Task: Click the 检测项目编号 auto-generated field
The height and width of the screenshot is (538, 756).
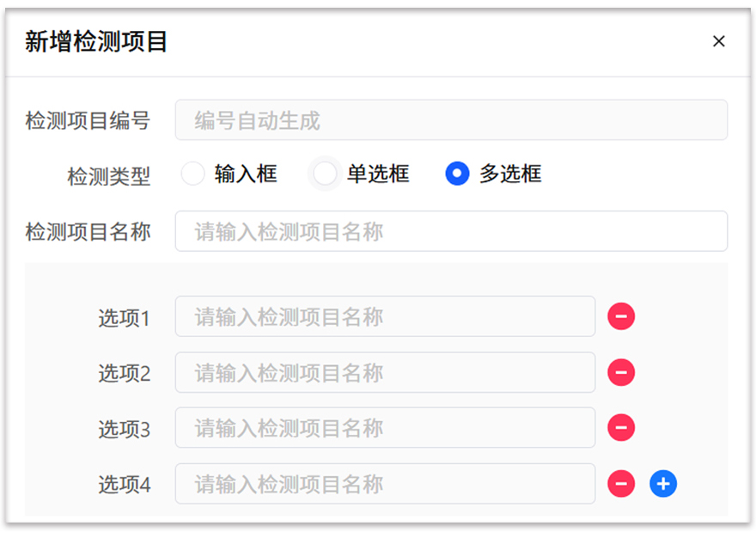Action: pos(451,120)
